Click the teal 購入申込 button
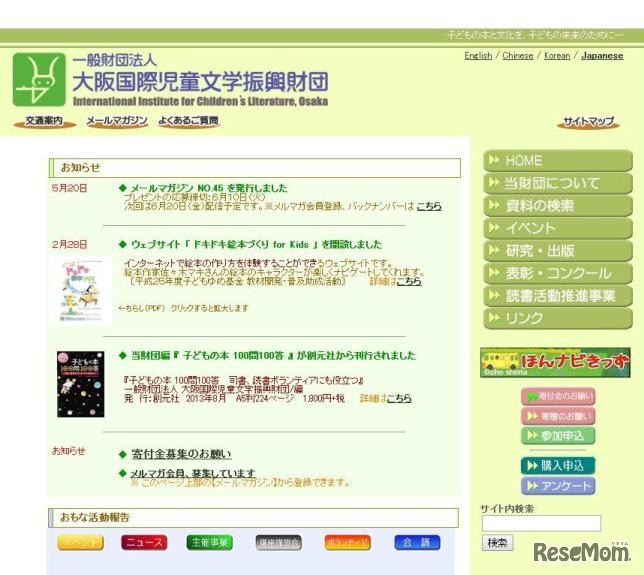Screen dimensions: 644x575 [558, 466]
